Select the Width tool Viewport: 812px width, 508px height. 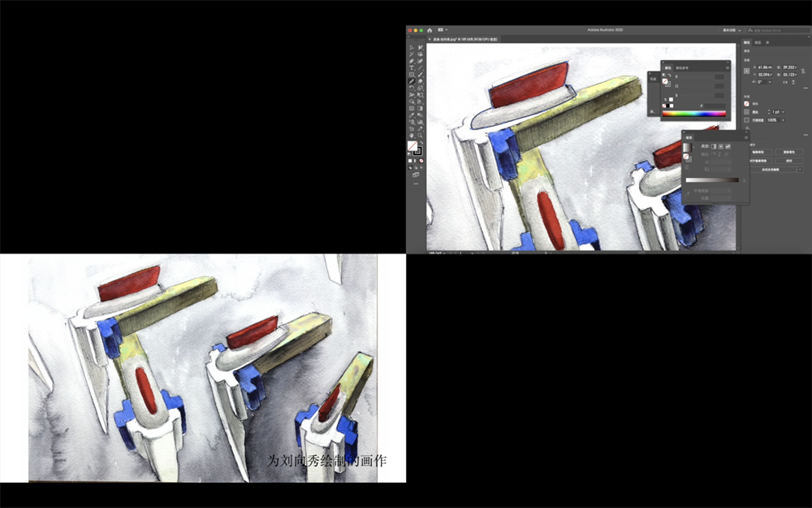point(412,94)
